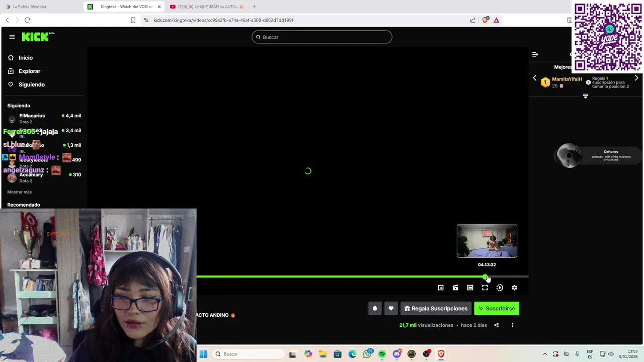Follow channel with heart button
Screen dimensions: 644x362
391,309
